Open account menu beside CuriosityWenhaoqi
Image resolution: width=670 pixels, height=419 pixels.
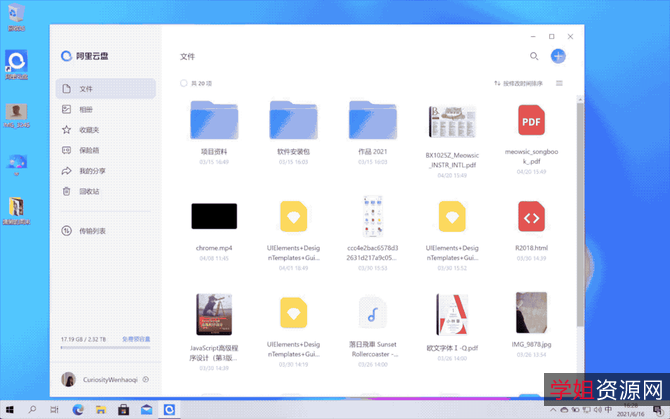coord(146,379)
